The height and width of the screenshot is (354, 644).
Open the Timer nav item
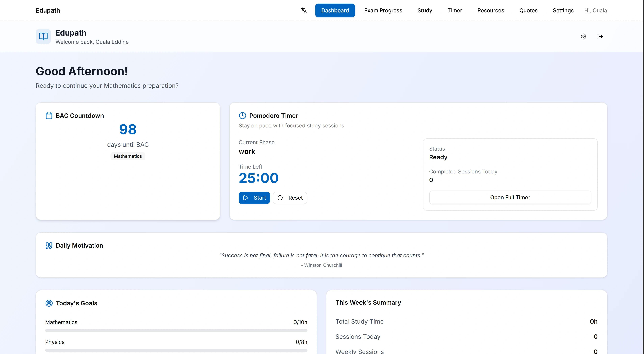[x=455, y=10]
